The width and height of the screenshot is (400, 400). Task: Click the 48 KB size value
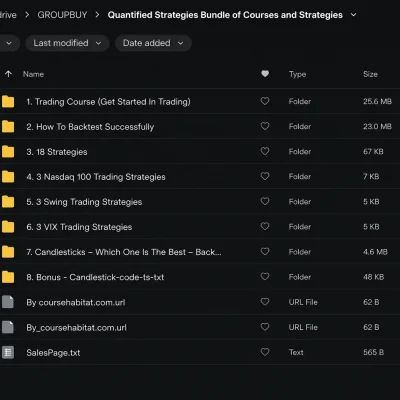coord(374,277)
